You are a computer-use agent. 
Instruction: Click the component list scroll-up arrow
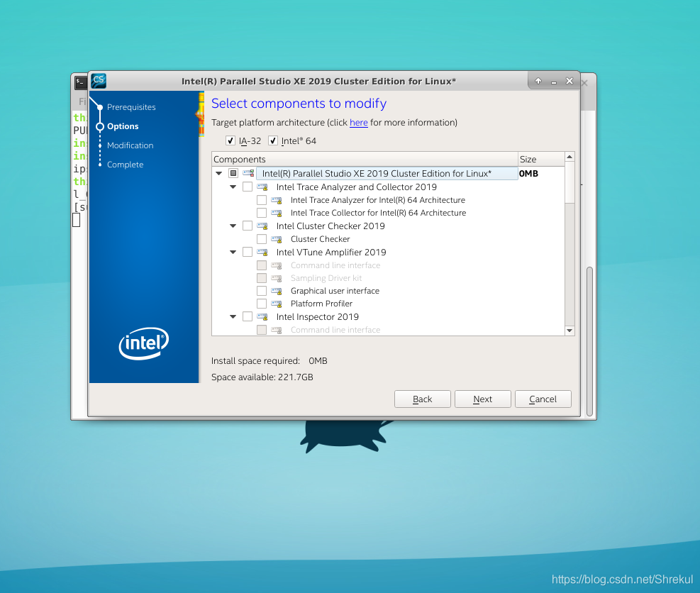pyautogui.click(x=570, y=157)
